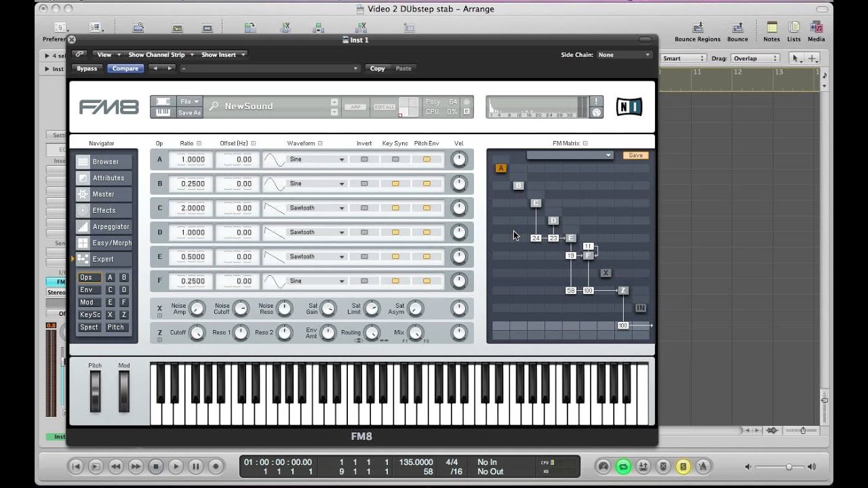Disable Key Sync for operator C
Viewport: 868px width, 488px height.
(x=395, y=208)
